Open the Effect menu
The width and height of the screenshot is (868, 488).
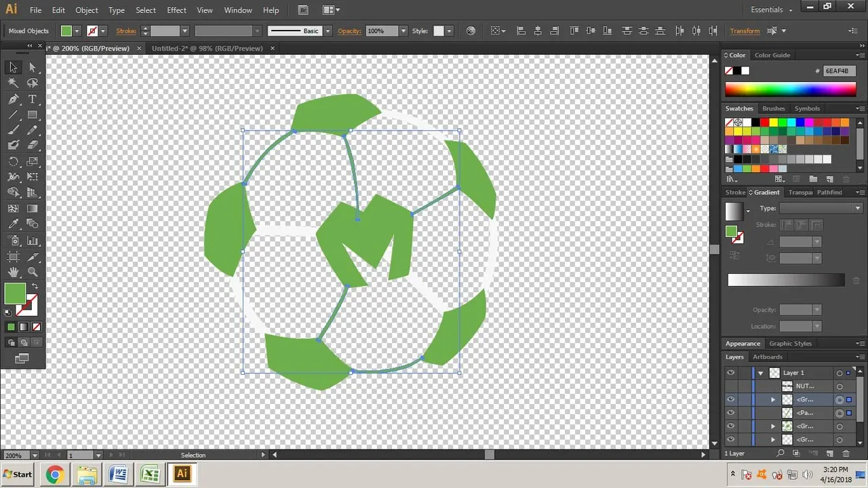click(x=176, y=10)
